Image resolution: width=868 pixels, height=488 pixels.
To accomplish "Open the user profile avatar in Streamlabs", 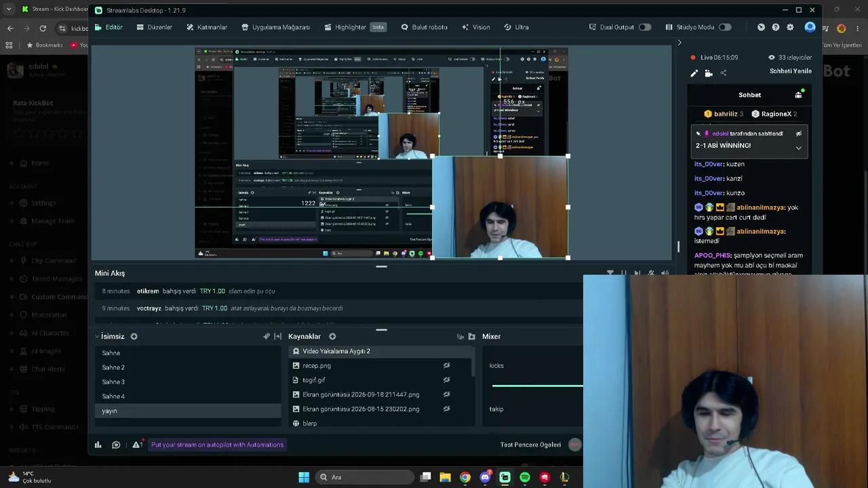I will [x=810, y=27].
